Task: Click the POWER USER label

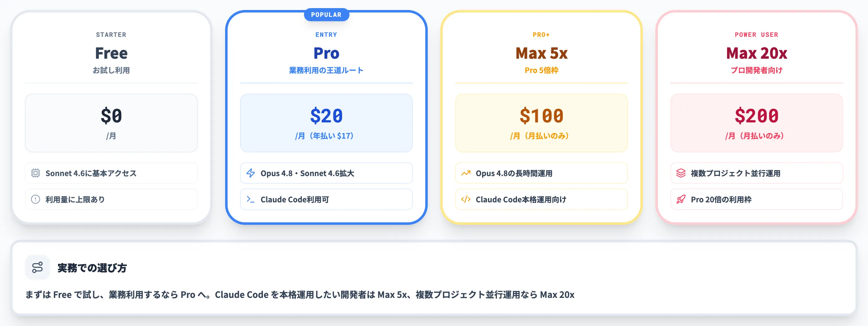Action: click(x=756, y=35)
